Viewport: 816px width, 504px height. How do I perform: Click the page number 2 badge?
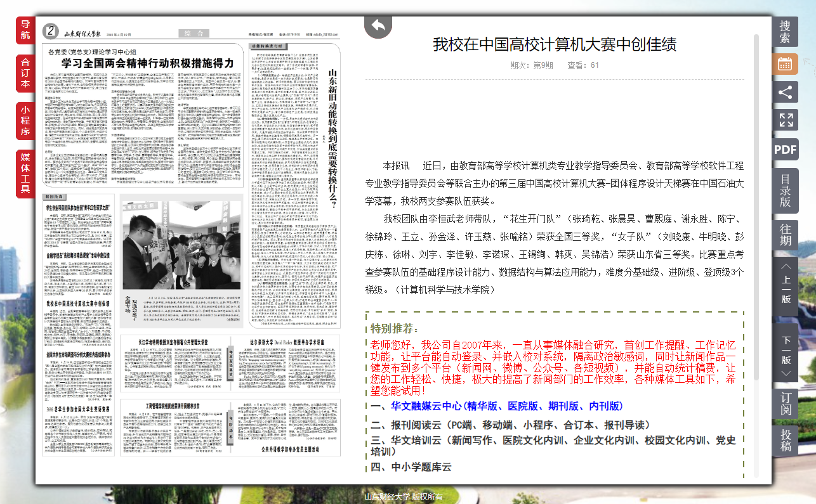tap(51, 31)
